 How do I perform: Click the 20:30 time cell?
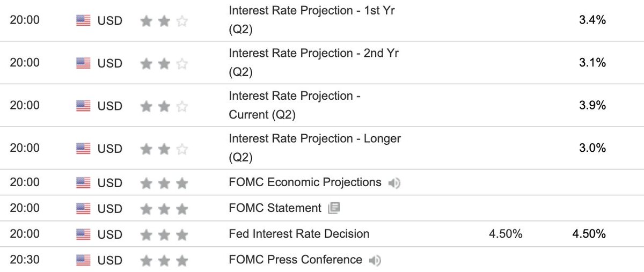(25, 261)
